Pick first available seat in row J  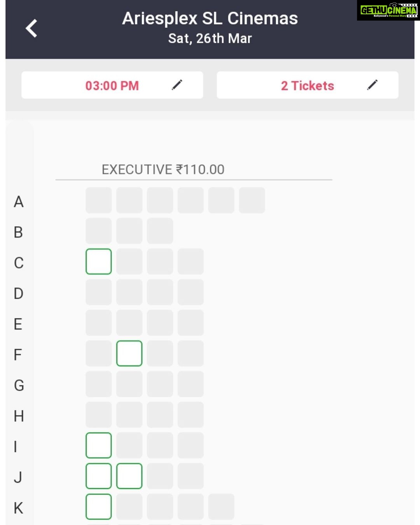[x=98, y=476]
